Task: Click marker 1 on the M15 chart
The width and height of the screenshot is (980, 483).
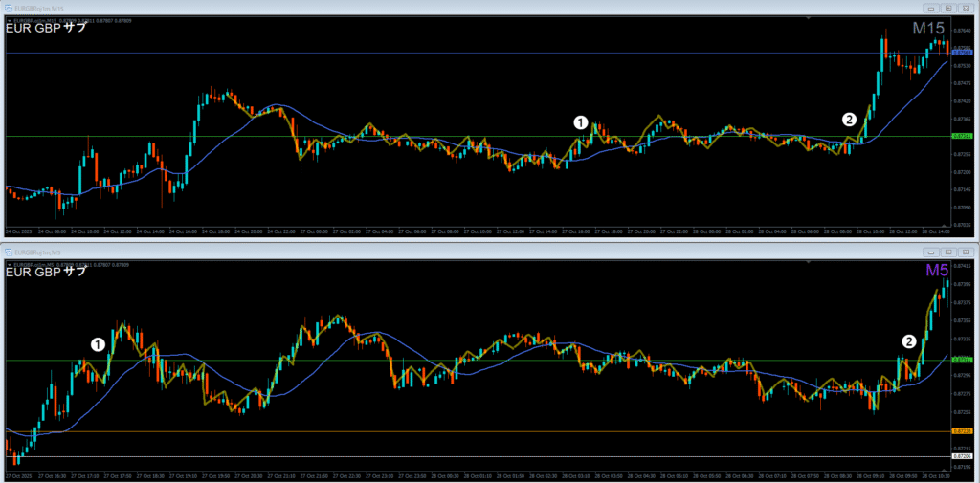Action: [579, 122]
